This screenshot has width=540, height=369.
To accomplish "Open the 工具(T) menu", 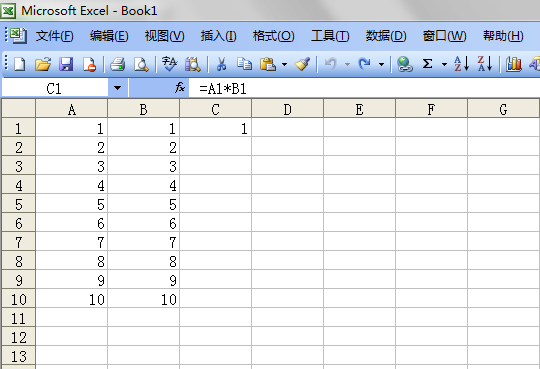I will (330, 36).
